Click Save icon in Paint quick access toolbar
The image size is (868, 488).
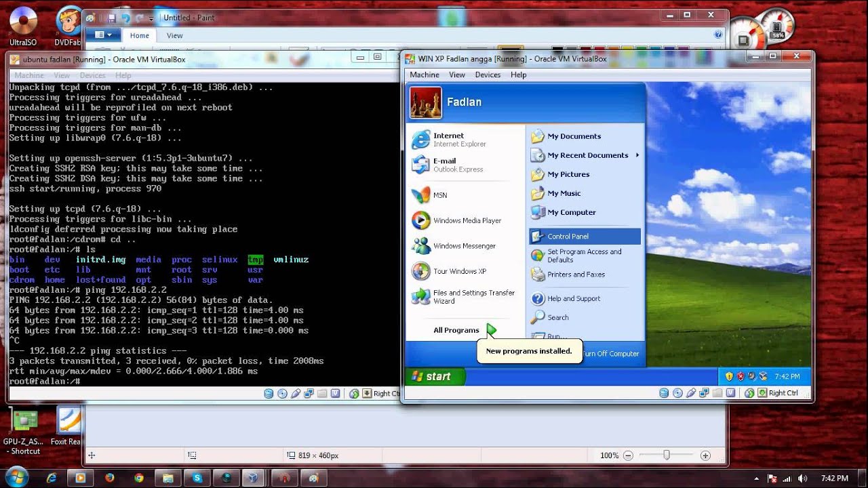pyautogui.click(x=111, y=18)
